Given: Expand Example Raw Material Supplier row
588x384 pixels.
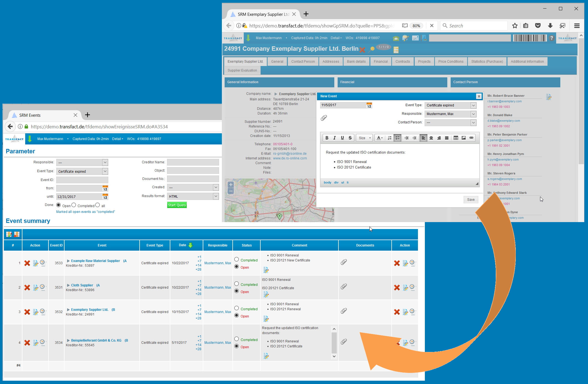Looking at the screenshot, I should pos(68,261).
